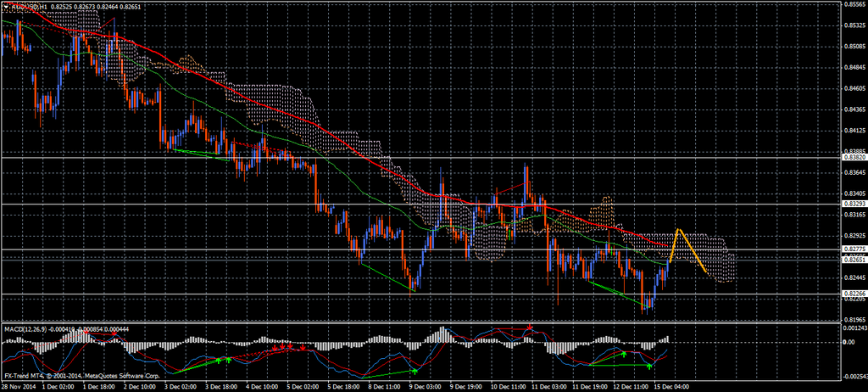
Task: Select the orange forecast trend line peak
Action: pos(678,230)
